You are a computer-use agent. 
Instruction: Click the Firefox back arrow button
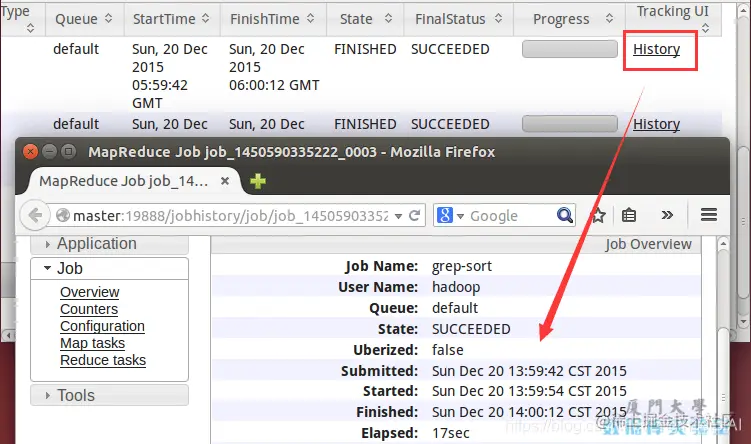coord(35,216)
